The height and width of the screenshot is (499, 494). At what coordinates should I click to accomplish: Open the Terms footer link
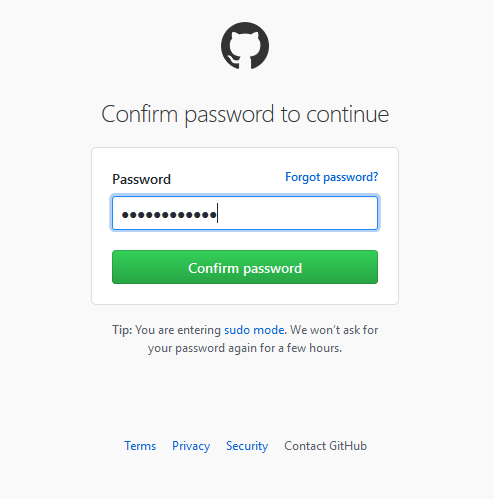click(140, 446)
